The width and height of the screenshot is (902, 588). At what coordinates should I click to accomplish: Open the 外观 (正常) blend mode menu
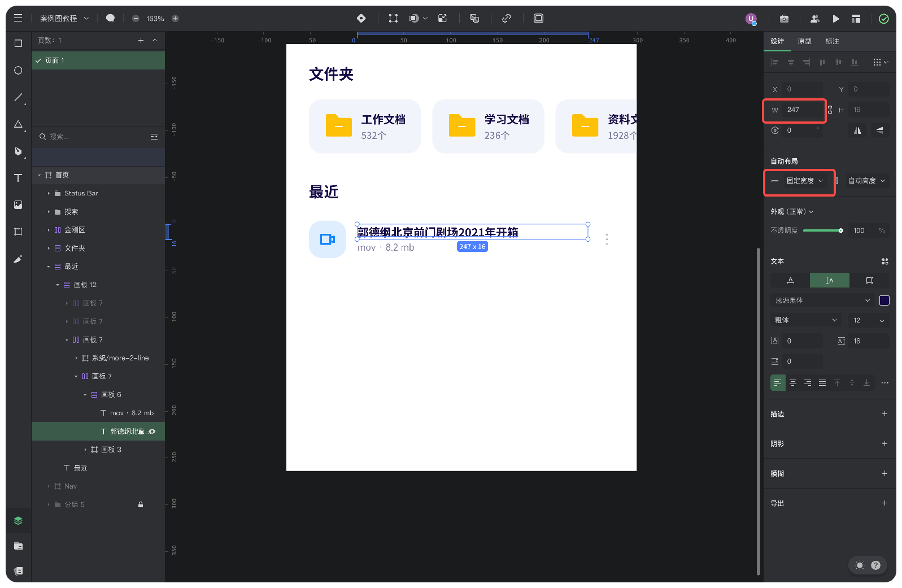click(x=792, y=212)
